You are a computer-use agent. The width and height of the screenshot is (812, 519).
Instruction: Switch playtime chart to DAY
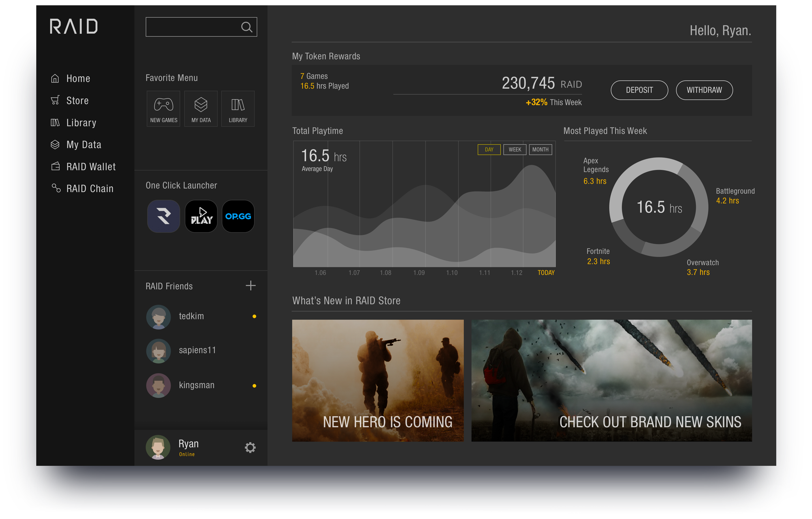pyautogui.click(x=489, y=149)
